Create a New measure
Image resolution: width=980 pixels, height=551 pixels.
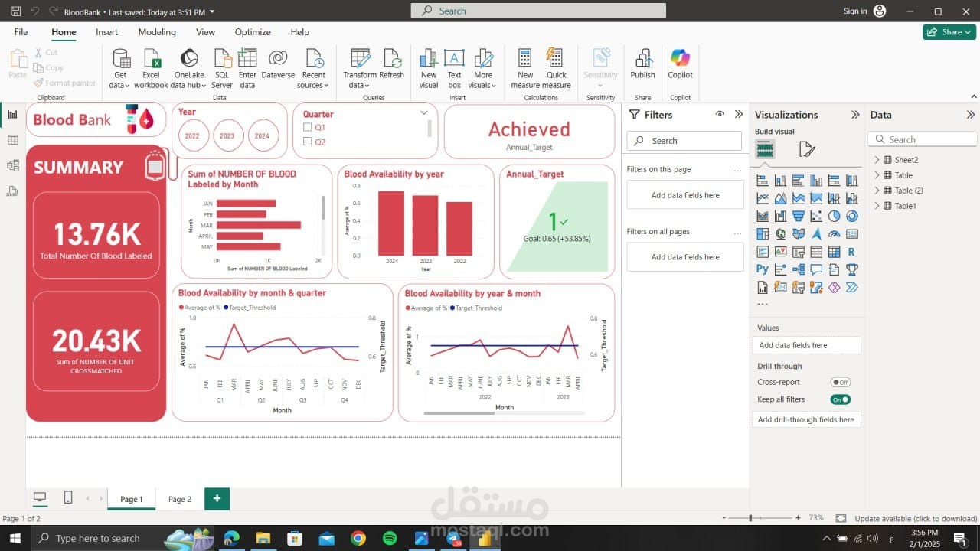[524, 68]
